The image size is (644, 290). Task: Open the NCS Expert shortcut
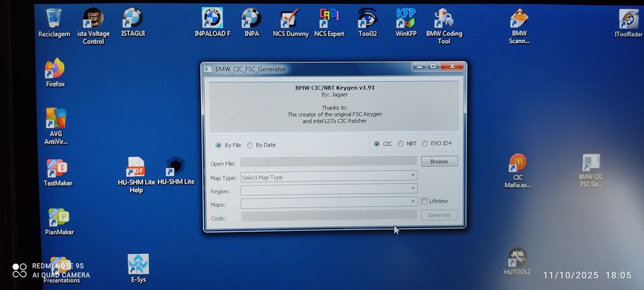[x=329, y=23]
